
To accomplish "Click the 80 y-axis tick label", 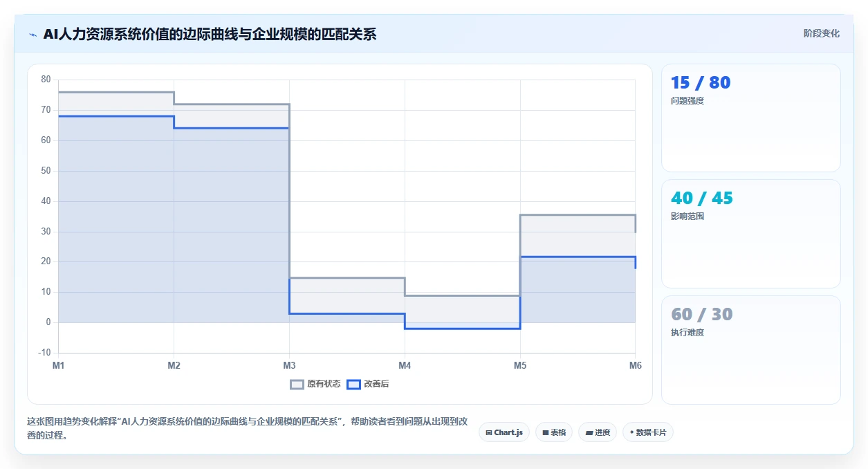I will 46,80.
